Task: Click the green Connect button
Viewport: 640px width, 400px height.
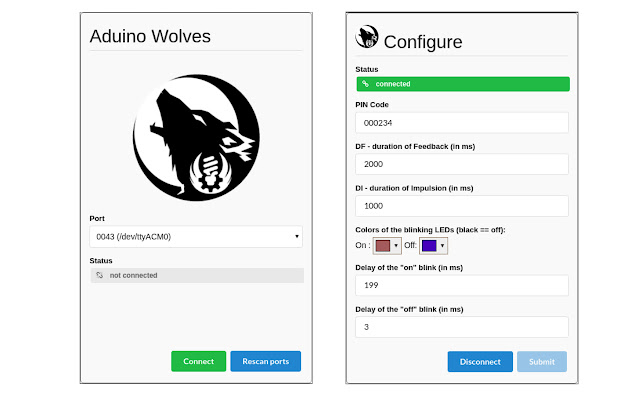Action: [198, 361]
